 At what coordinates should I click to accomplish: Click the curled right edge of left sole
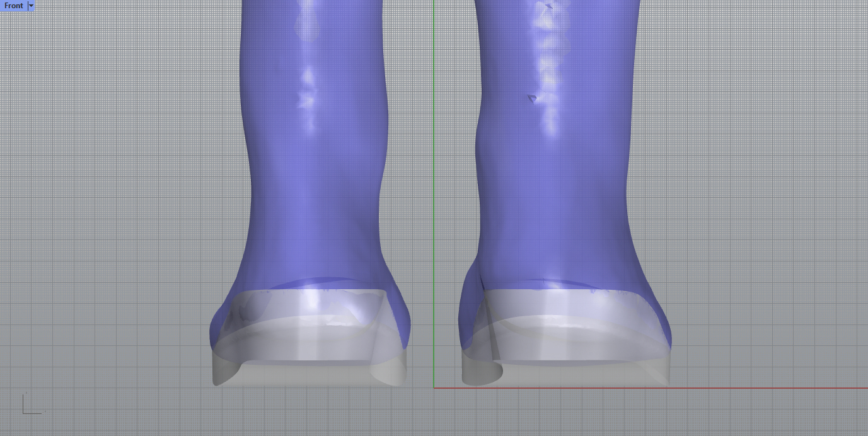[x=391, y=375]
